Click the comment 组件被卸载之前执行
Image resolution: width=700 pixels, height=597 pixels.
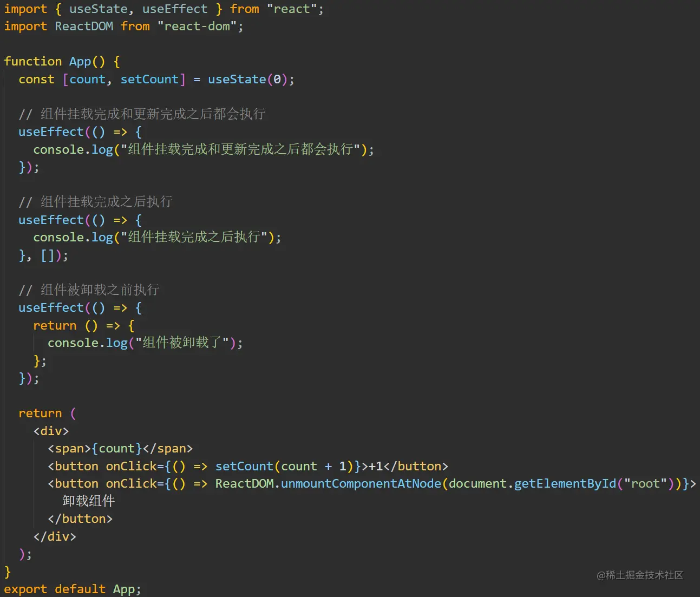pyautogui.click(x=89, y=290)
